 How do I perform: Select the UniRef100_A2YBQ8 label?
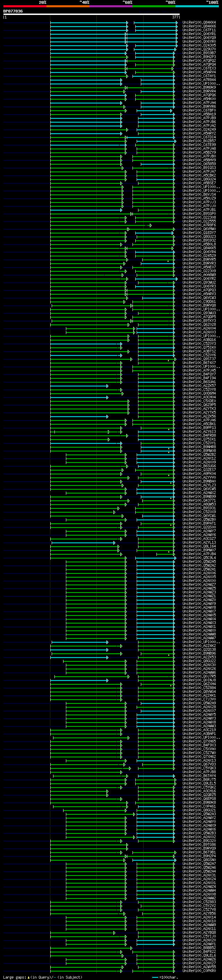click(199, 932)
